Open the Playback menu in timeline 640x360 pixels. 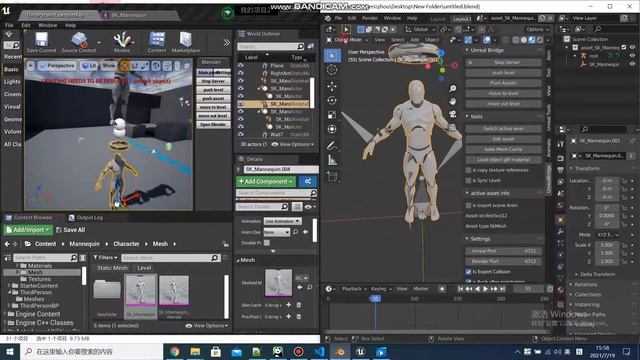tap(353, 289)
